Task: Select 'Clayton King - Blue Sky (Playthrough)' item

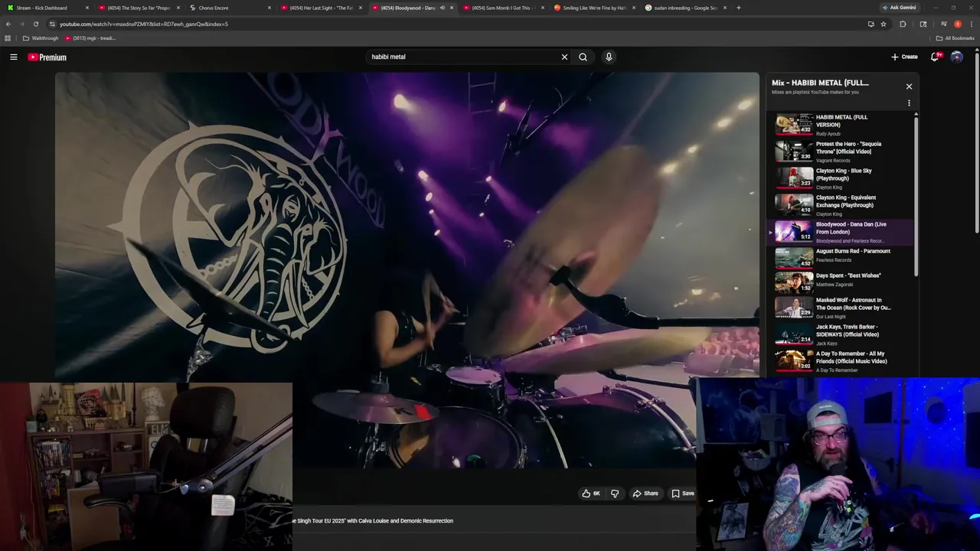Action: pyautogui.click(x=841, y=178)
